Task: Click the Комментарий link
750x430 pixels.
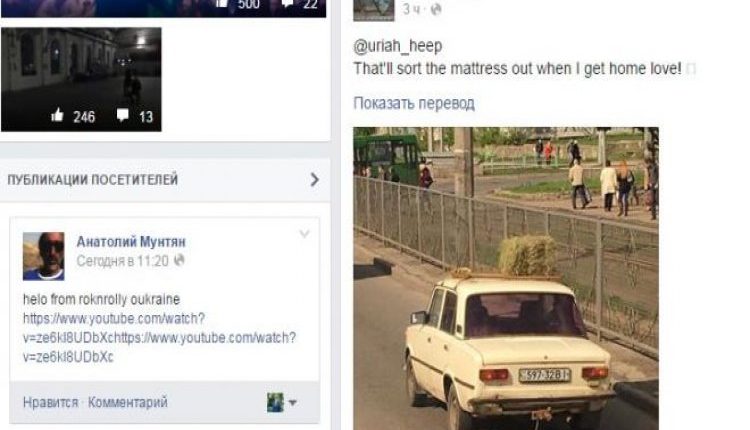Action: coord(128,402)
